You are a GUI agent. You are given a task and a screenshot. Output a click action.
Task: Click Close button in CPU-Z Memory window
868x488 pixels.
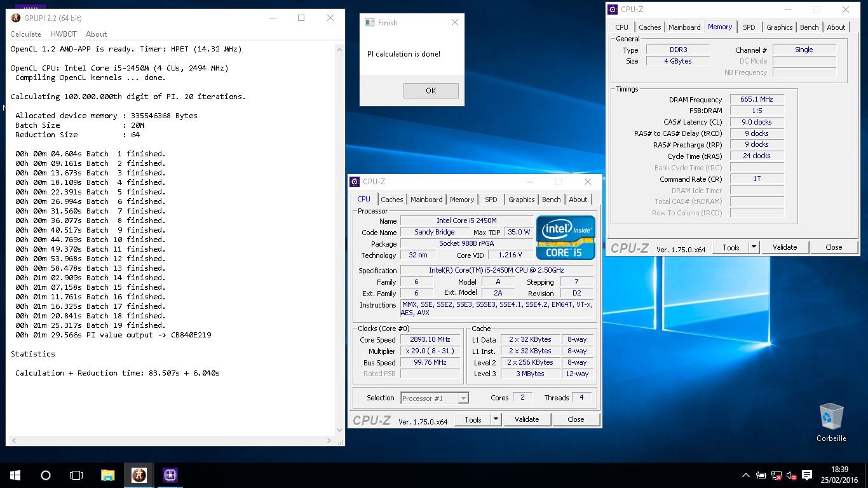pos(834,247)
